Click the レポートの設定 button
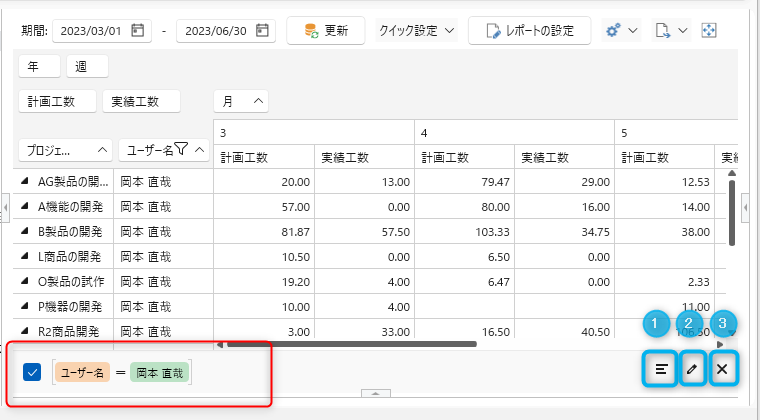 click(530, 31)
